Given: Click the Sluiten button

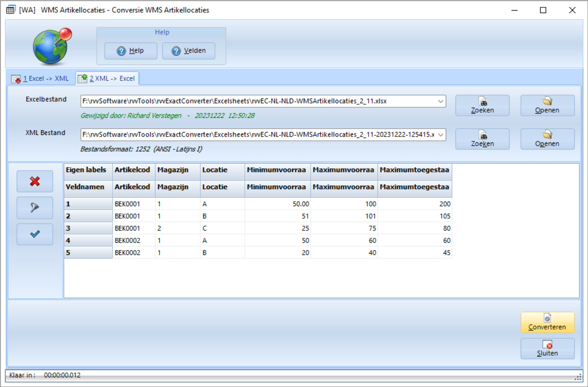Looking at the screenshot, I should point(547,348).
